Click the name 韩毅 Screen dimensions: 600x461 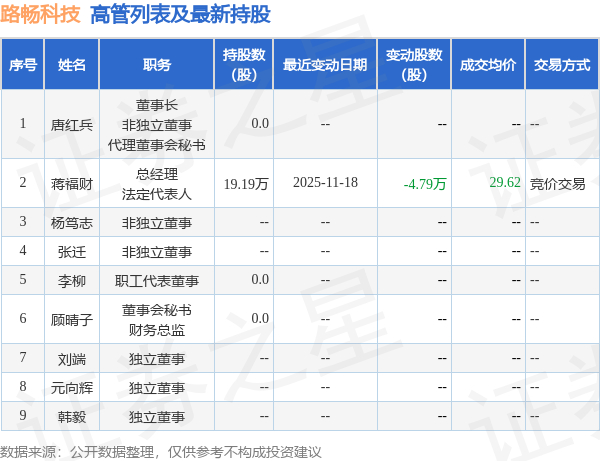(72, 417)
